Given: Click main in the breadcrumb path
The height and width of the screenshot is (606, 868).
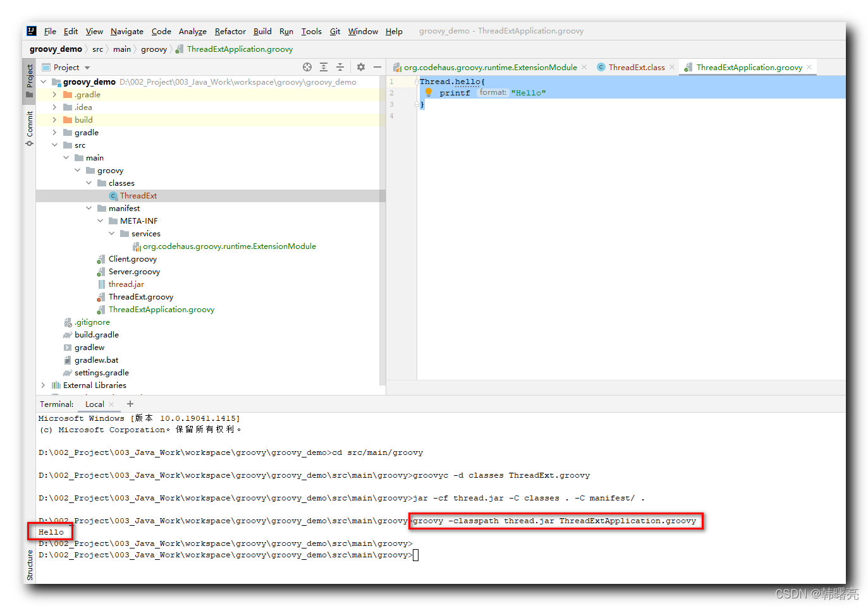Looking at the screenshot, I should click(x=122, y=49).
